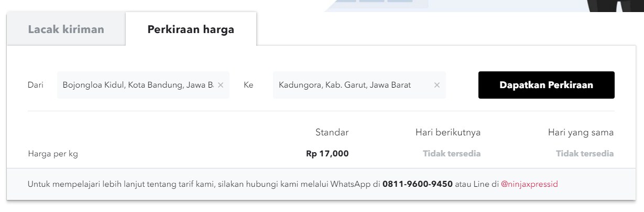
Task: Open the @ninjaxpressid Line link
Action: point(530,185)
